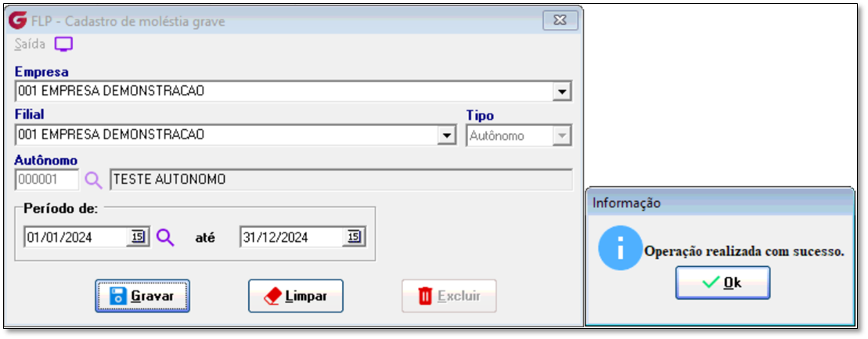Screen dimensions: 868x339
Task: Click the Excluir delete button
Action: [449, 296]
